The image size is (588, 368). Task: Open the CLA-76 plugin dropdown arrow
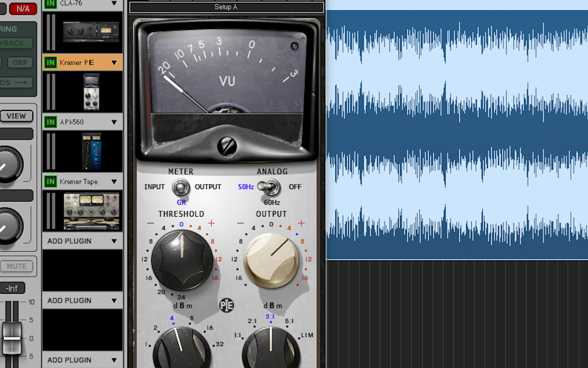114,4
